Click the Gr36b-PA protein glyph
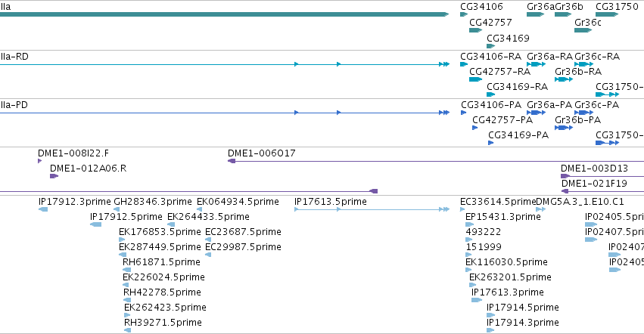Viewport: 644px width, 334px height. coord(564,128)
